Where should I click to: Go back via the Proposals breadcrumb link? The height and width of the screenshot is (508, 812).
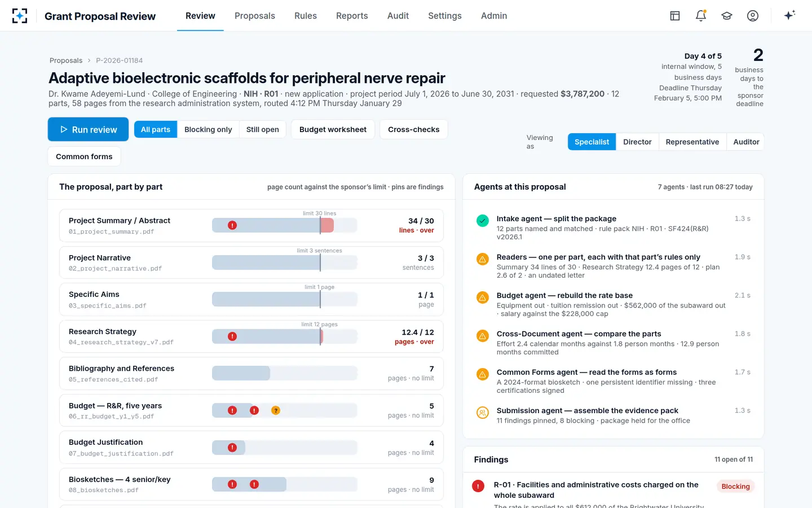66,60
